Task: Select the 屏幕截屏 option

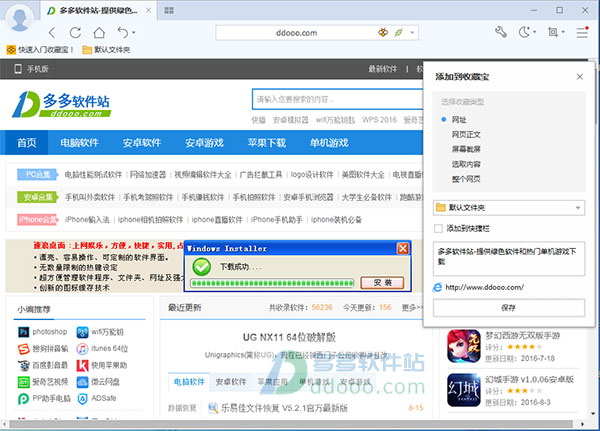Action: [x=466, y=149]
